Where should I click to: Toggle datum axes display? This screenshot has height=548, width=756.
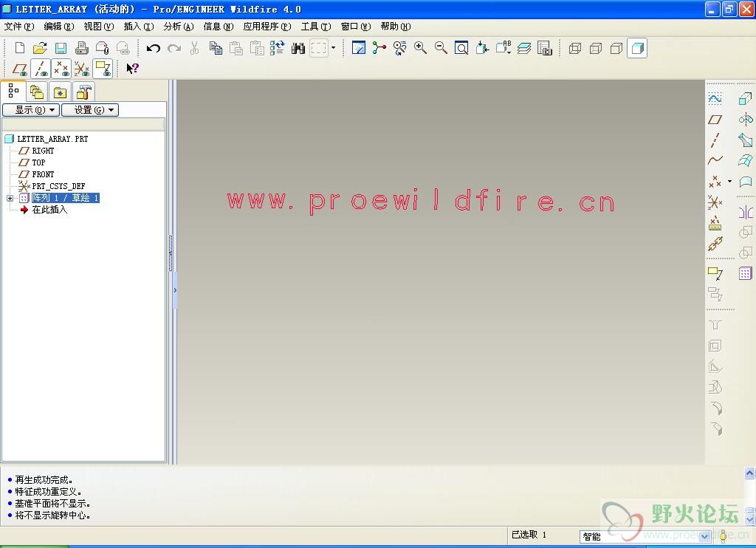41,69
